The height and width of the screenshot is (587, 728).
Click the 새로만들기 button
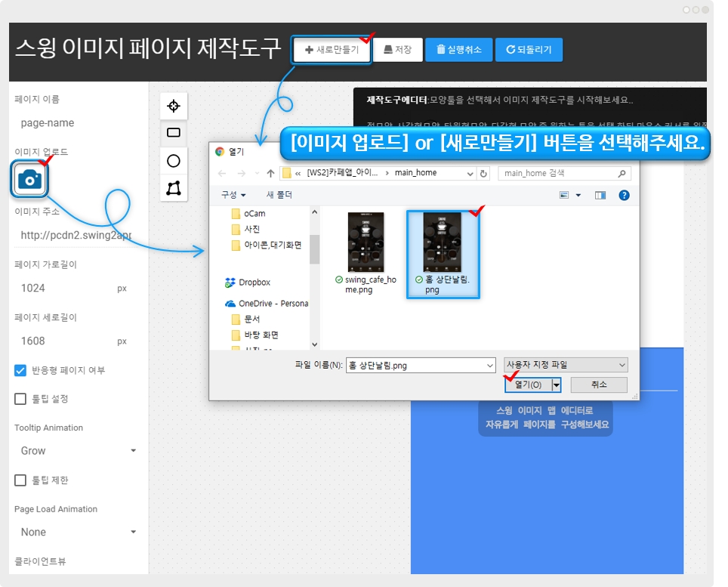click(332, 50)
